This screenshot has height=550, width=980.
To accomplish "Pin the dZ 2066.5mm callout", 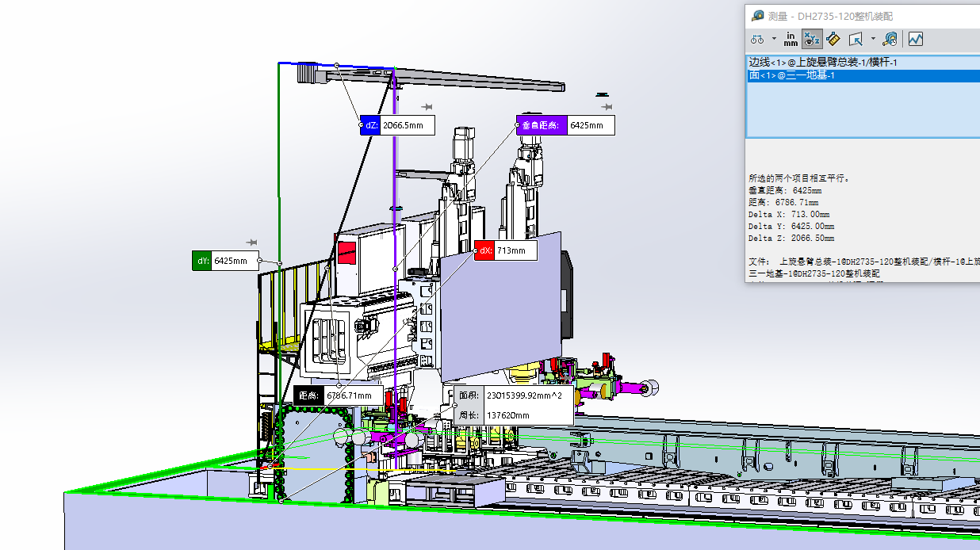I will (x=427, y=107).
